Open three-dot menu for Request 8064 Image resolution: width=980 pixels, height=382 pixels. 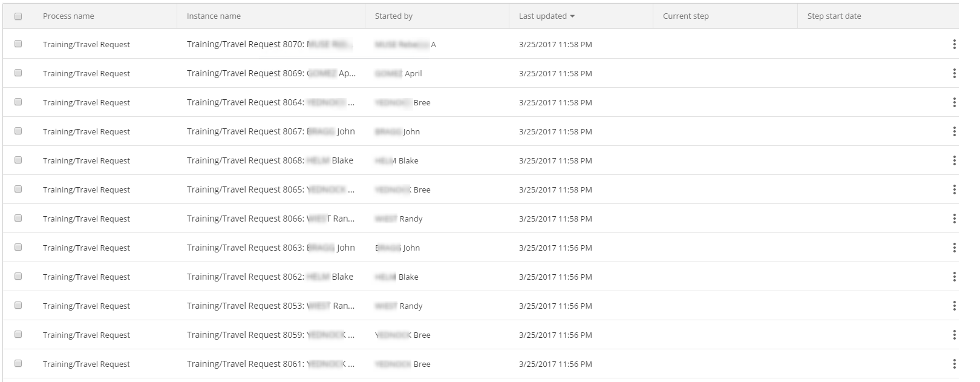pyautogui.click(x=954, y=102)
